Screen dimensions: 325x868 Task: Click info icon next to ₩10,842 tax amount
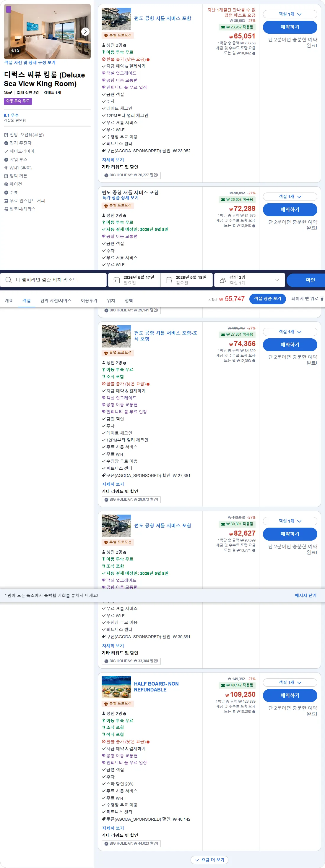(x=253, y=53)
